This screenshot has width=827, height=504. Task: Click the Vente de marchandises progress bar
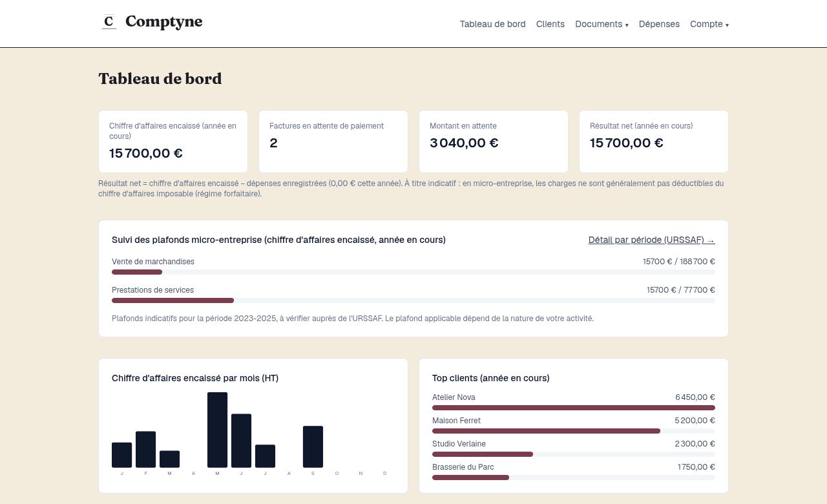[413, 272]
